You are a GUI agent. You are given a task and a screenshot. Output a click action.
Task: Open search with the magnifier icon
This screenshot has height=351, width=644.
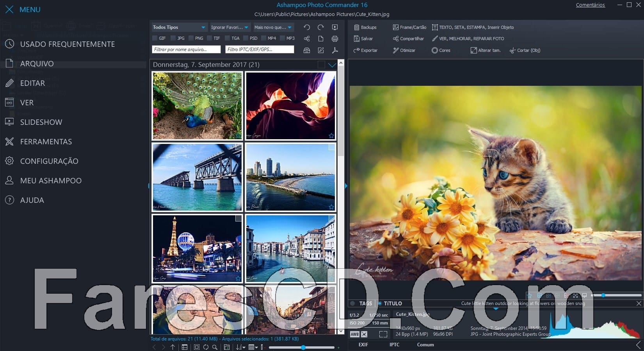[x=215, y=347]
